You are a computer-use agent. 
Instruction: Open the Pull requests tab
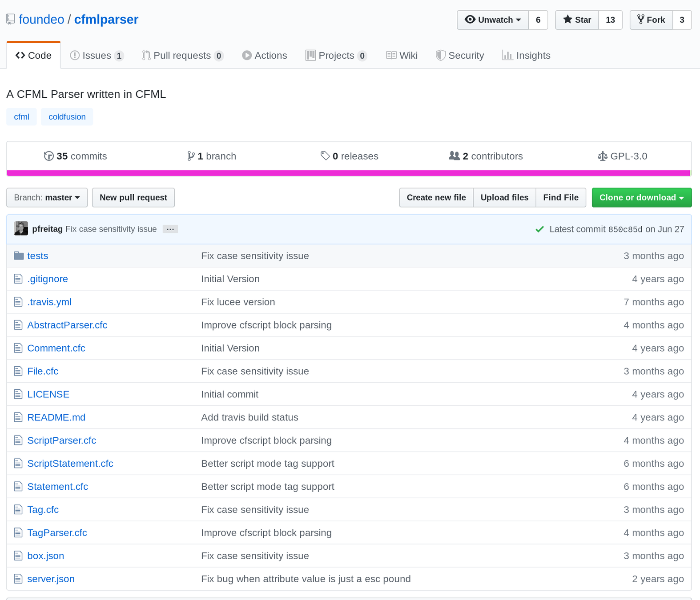[182, 56]
